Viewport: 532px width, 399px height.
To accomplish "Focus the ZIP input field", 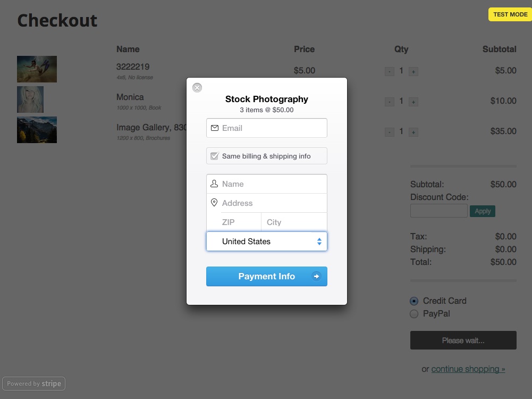I will pos(234,222).
